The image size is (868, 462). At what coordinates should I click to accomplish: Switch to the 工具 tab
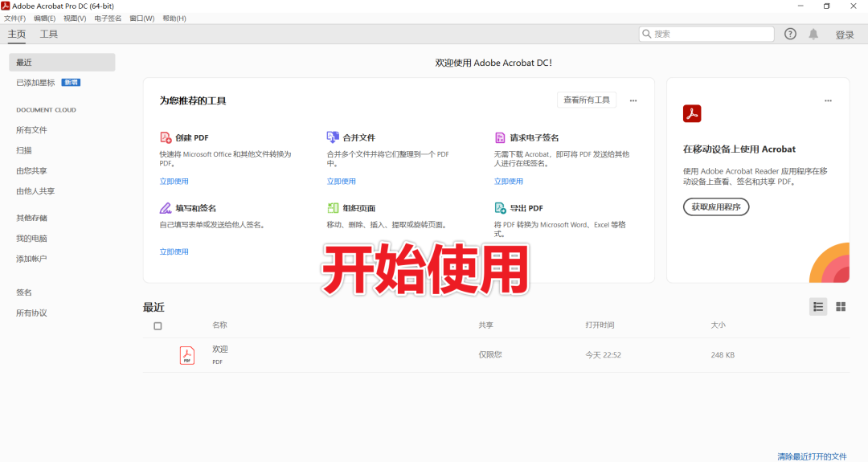point(49,35)
